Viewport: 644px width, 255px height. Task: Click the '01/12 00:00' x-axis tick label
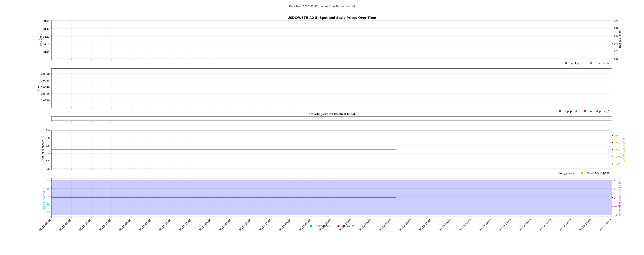tap(45, 225)
